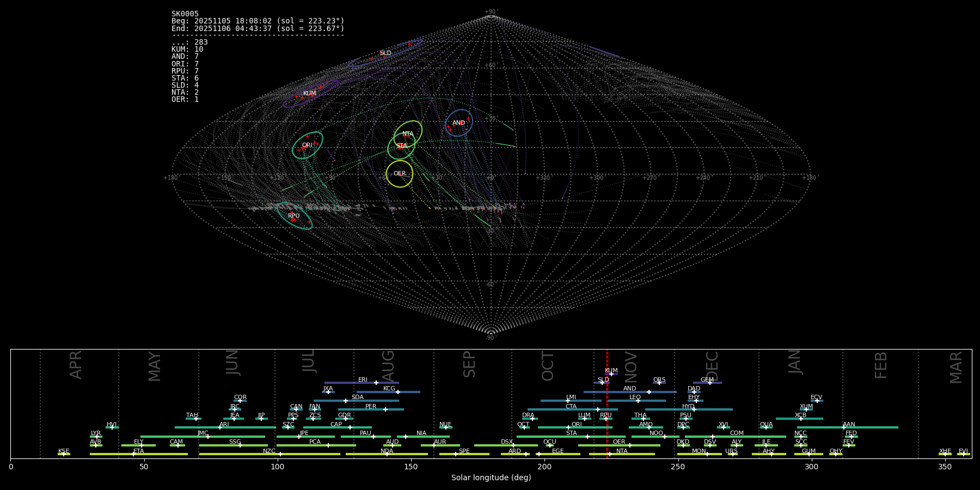
Task: Click the PER shower label in the timeline
Action: [x=371, y=407]
